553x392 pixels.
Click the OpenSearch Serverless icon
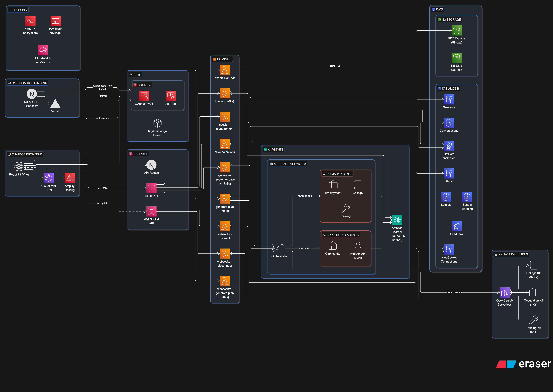click(x=504, y=293)
